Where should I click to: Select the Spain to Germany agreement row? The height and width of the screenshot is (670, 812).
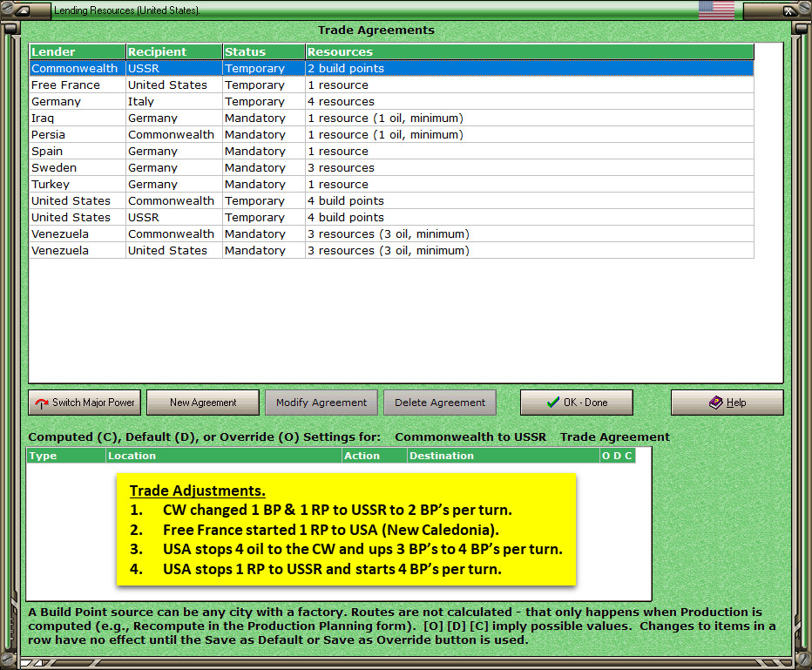point(391,152)
